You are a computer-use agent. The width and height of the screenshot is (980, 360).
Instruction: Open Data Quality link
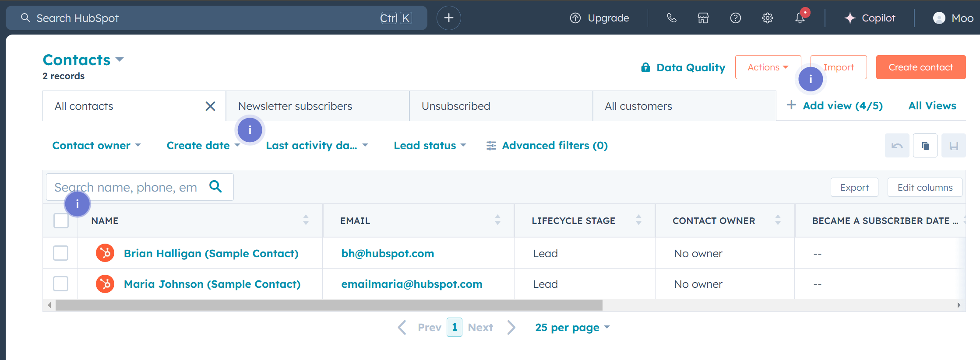(683, 67)
